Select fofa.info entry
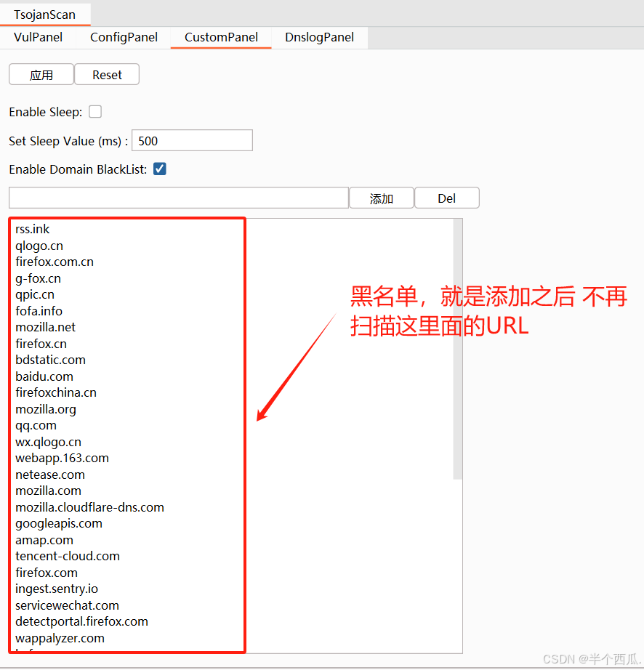This screenshot has height=670, width=644. [39, 310]
